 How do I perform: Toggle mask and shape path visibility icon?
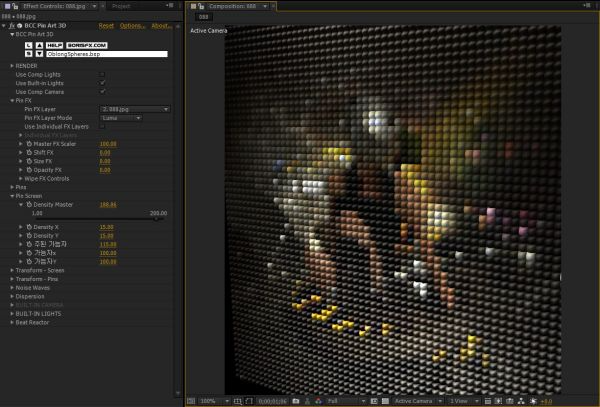(x=249, y=401)
